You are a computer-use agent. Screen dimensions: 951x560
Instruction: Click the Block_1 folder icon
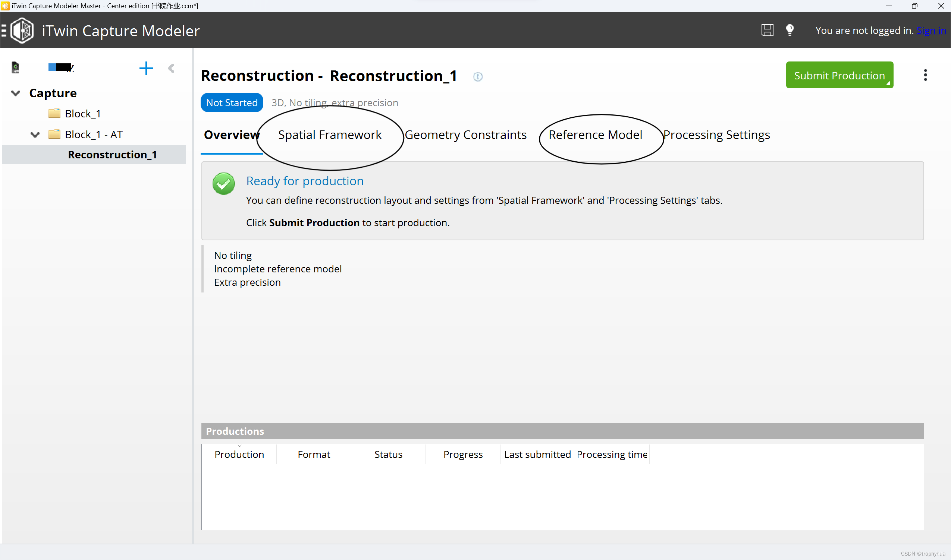pyautogui.click(x=54, y=114)
